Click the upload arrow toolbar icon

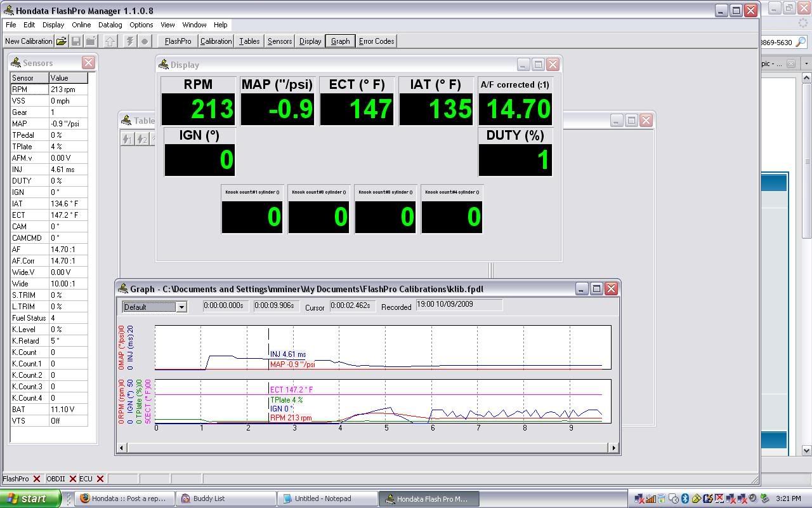(110, 41)
